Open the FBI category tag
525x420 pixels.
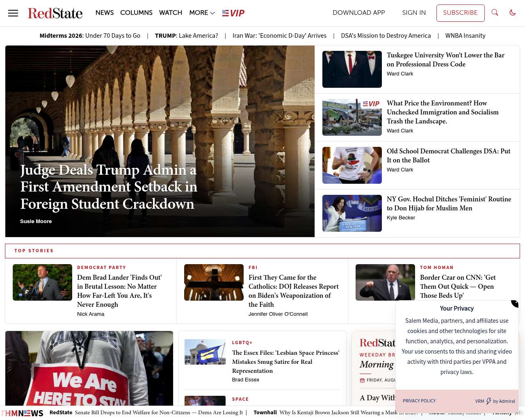(253, 267)
